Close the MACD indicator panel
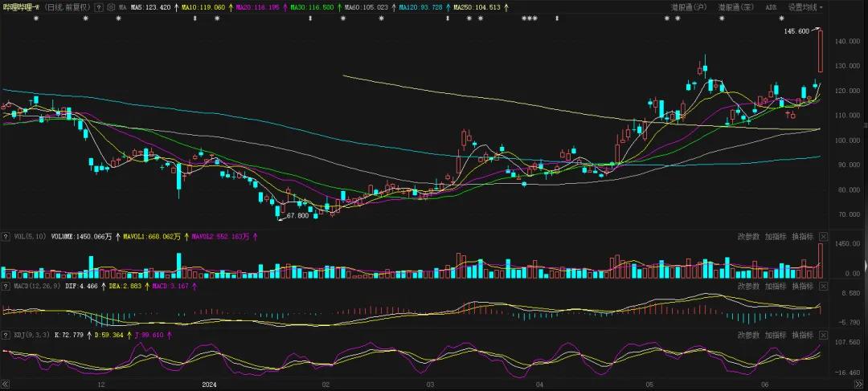This screenshot has height=391, width=868. pyautogui.click(x=823, y=286)
